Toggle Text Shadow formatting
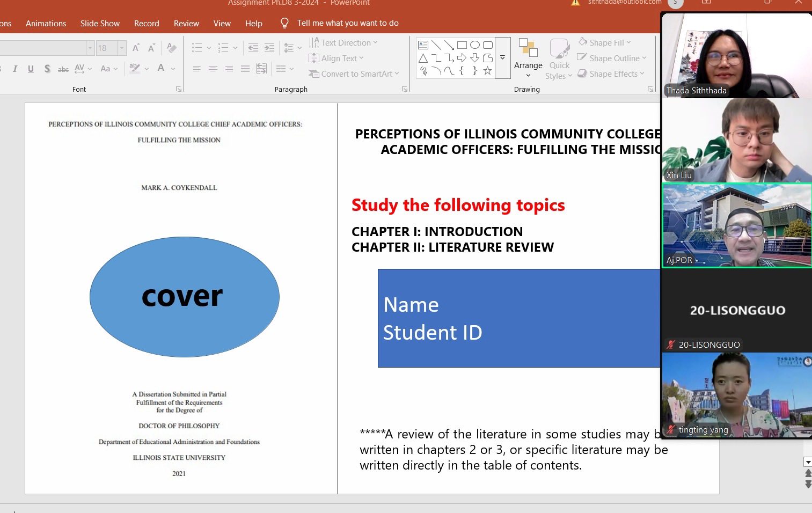This screenshot has width=812, height=513. tap(47, 68)
